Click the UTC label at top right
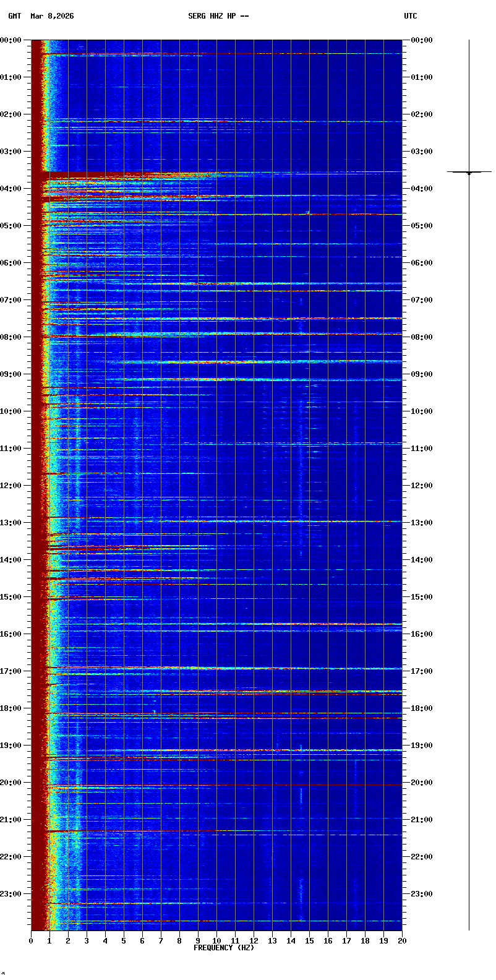Image resolution: width=496 pixels, height=980 pixels. [411, 16]
